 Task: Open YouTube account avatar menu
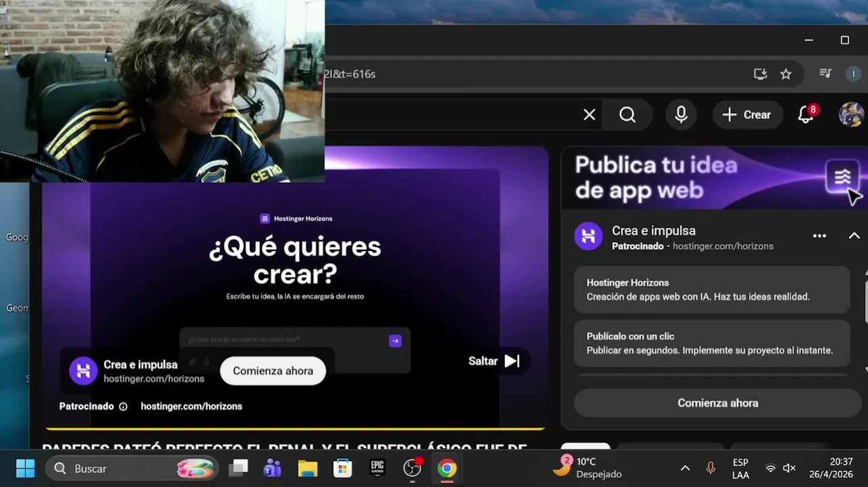tap(851, 114)
